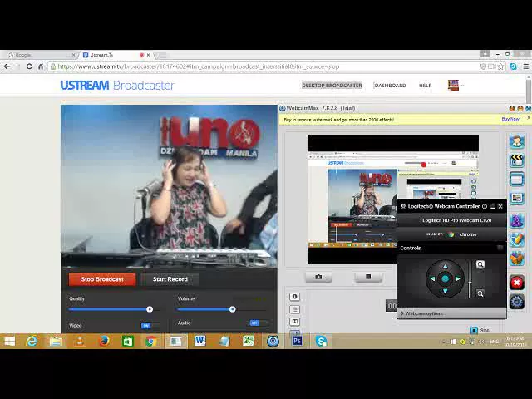Viewport: 532px width, 399px height.
Task: Click the Ustream Broadcaster logo
Action: (117, 85)
